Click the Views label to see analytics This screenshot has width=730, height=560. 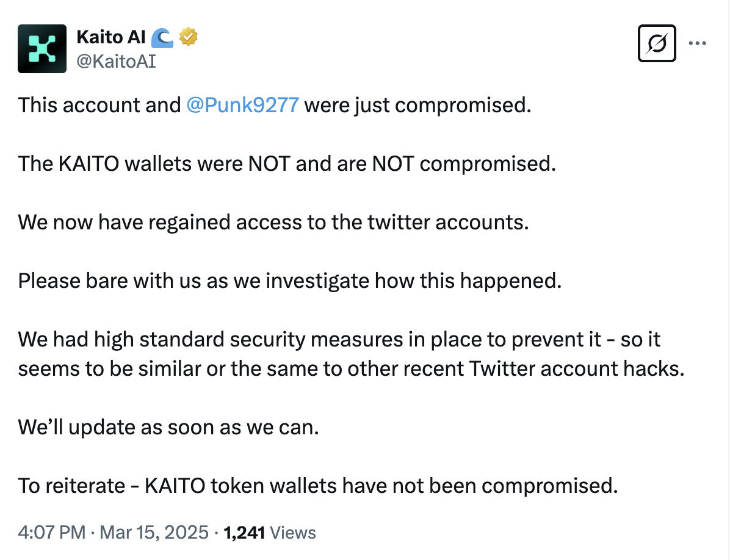point(292,532)
